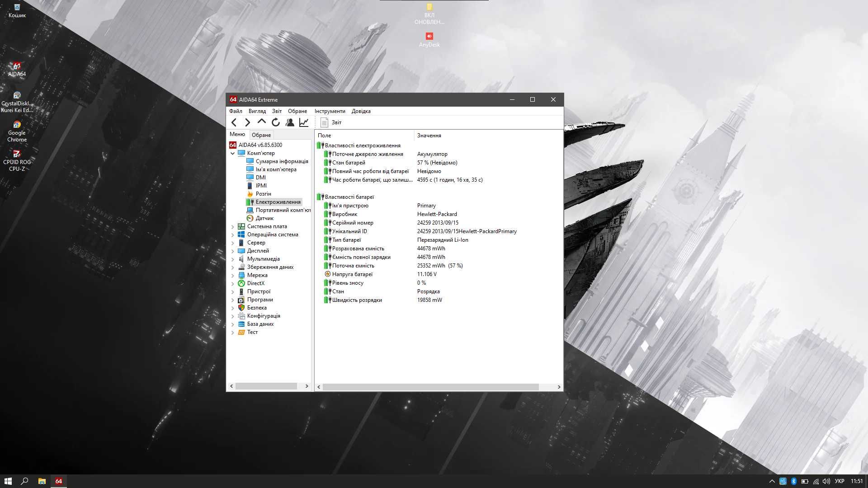The width and height of the screenshot is (868, 488).
Task: Select the Властивості електроживлення group row
Action: (439, 145)
